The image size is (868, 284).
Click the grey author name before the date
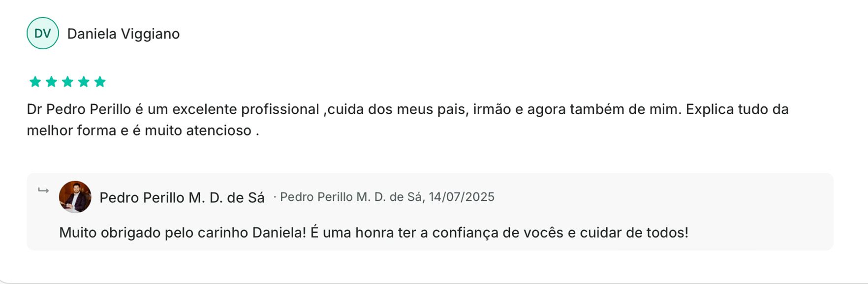pyautogui.click(x=350, y=197)
